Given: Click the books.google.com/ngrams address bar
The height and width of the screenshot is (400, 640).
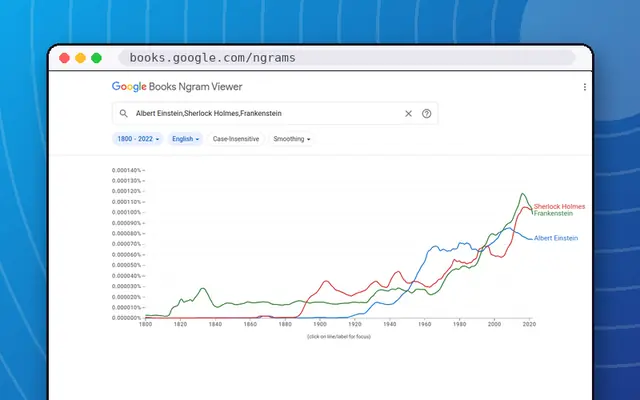Looking at the screenshot, I should 347,58.
